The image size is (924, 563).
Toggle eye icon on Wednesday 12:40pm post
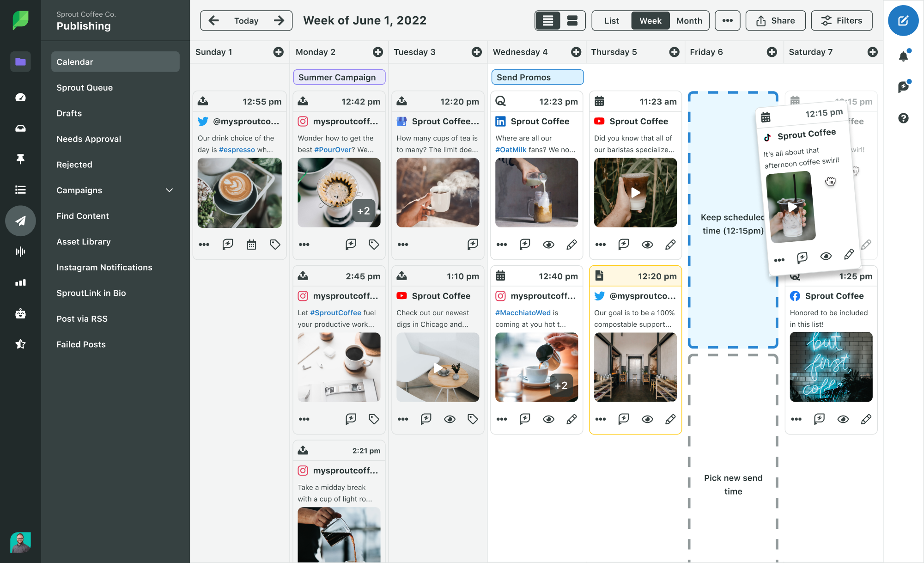click(x=548, y=418)
